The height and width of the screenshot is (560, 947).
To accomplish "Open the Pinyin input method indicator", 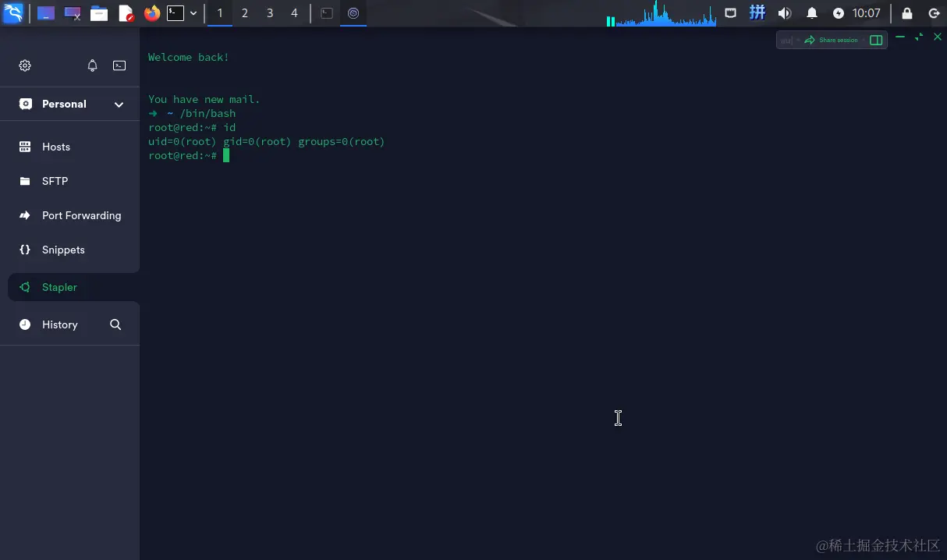I will tap(757, 13).
